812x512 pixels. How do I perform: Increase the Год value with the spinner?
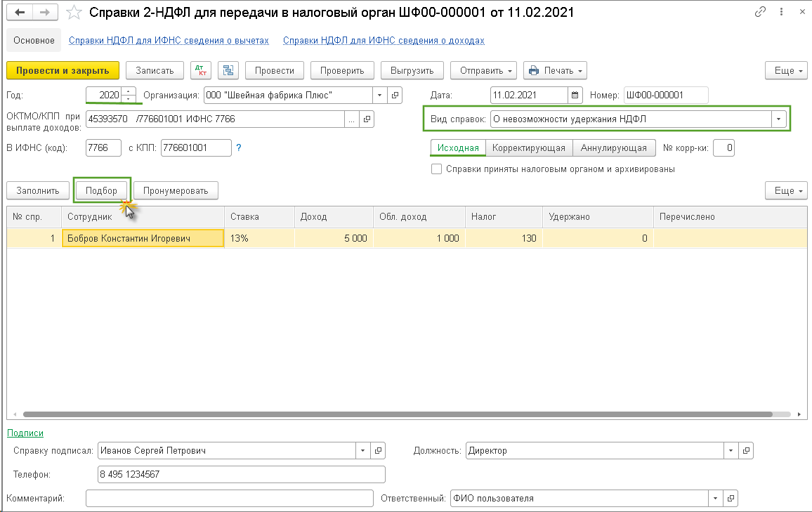point(129,91)
